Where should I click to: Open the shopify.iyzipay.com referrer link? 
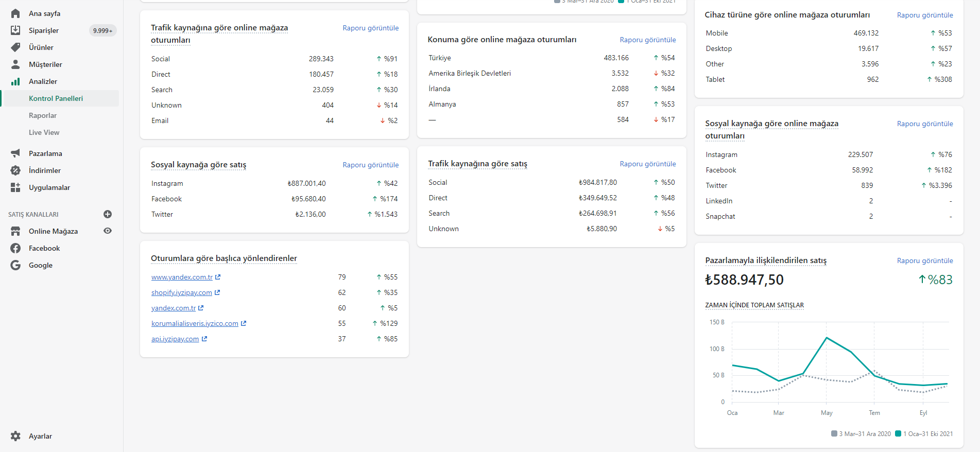click(181, 292)
